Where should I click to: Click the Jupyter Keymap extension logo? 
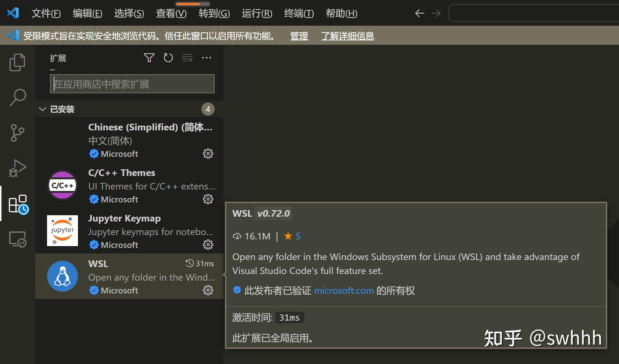coord(62,231)
